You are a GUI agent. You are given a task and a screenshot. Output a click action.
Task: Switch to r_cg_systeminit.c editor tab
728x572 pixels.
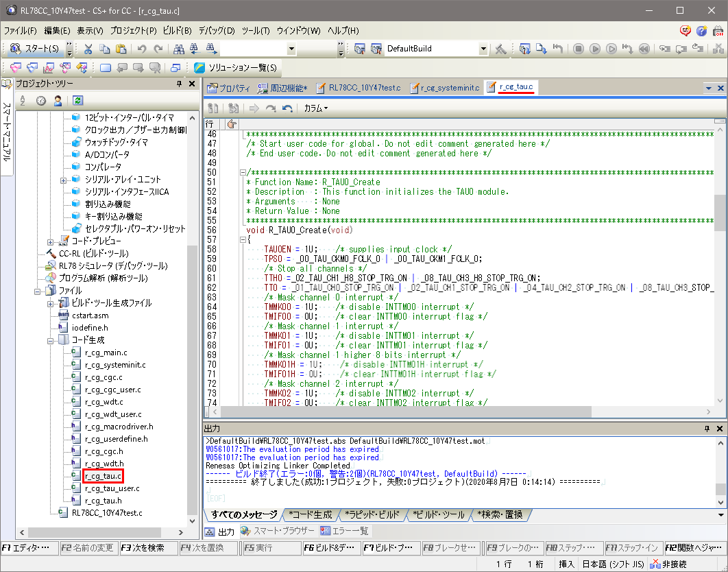coord(444,88)
